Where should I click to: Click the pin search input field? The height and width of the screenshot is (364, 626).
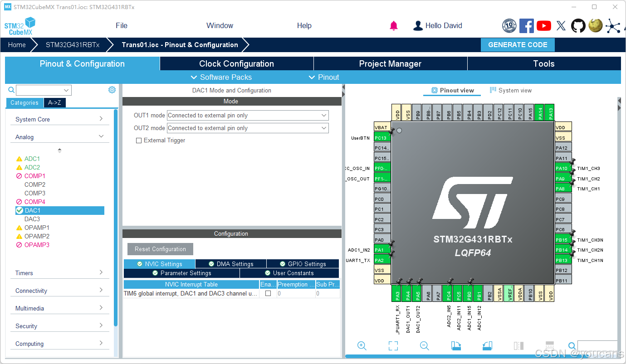597,346
